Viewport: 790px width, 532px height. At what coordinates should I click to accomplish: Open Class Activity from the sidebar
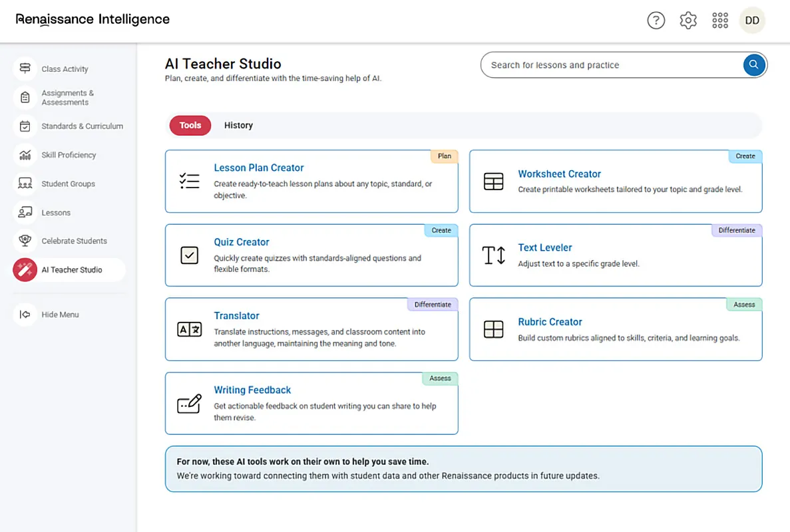pos(65,69)
